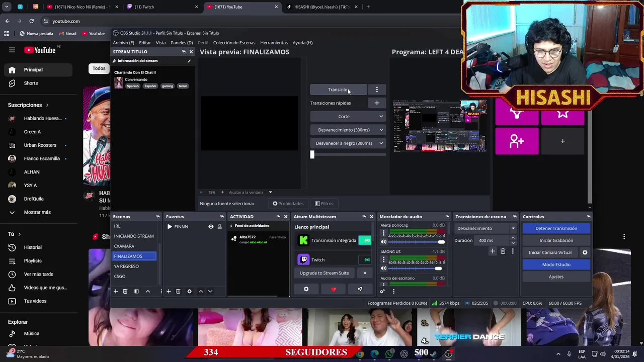
Task: Click the transition Duración 400 ms field
Action: (x=492, y=240)
